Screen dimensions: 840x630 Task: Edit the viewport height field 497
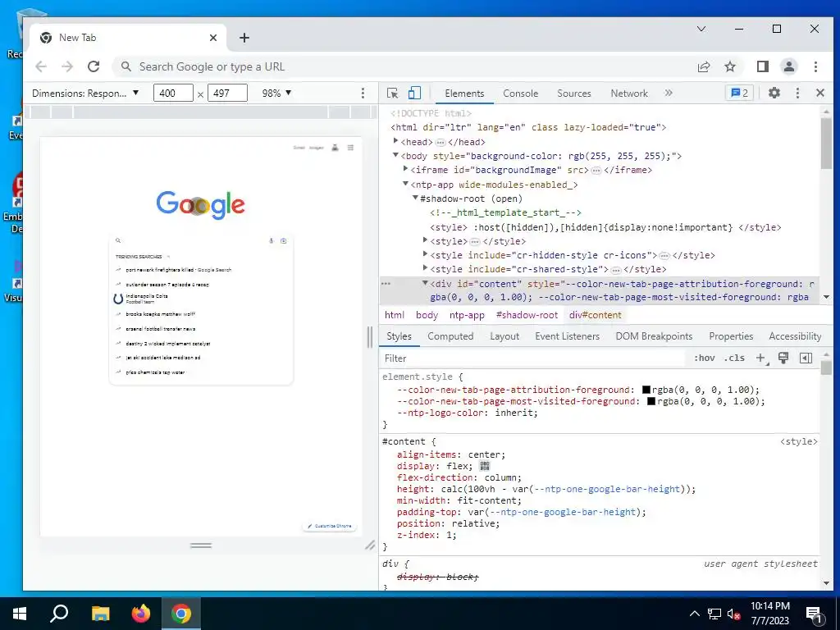tap(228, 94)
